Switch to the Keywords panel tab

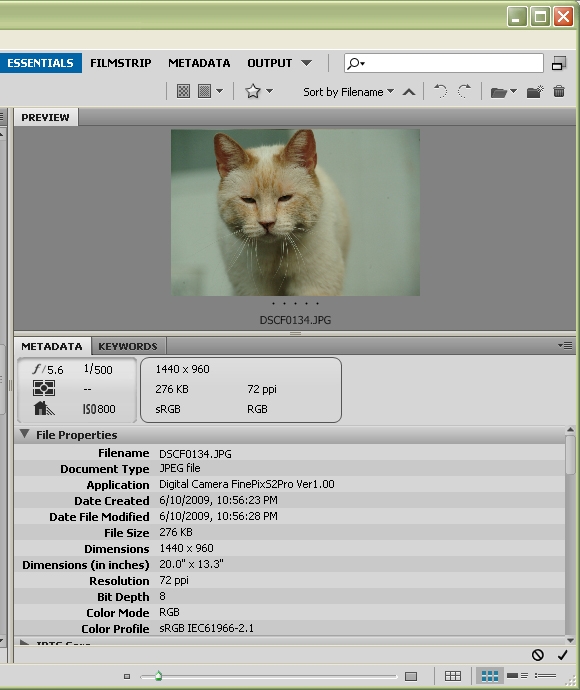point(128,346)
